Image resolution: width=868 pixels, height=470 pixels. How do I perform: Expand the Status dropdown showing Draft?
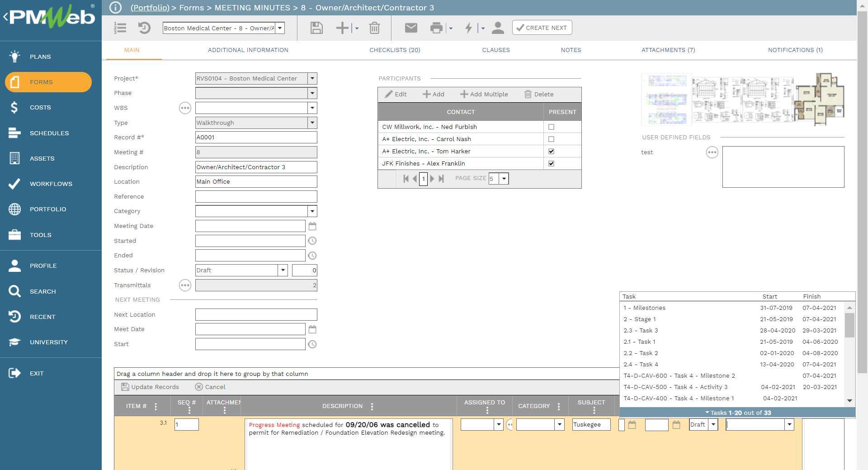coord(283,271)
